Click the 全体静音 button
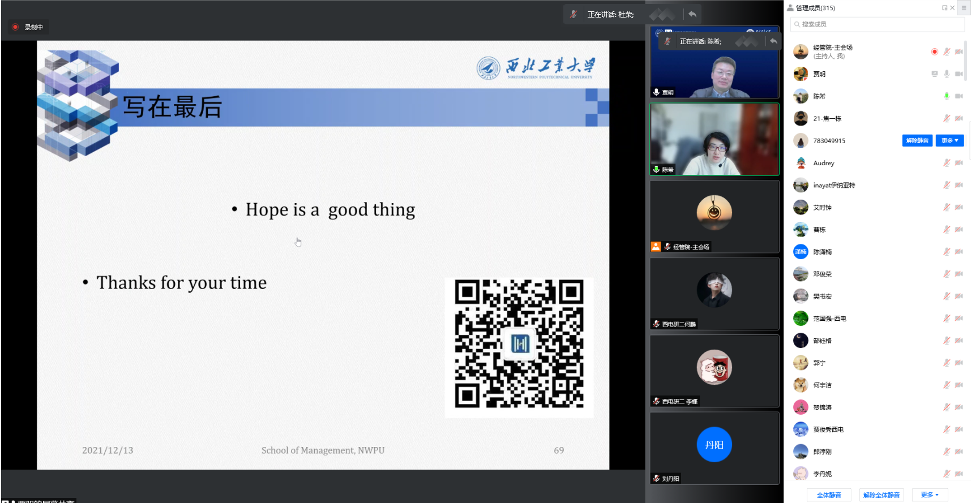Viewport: 980px width, 503px height. pyautogui.click(x=829, y=495)
